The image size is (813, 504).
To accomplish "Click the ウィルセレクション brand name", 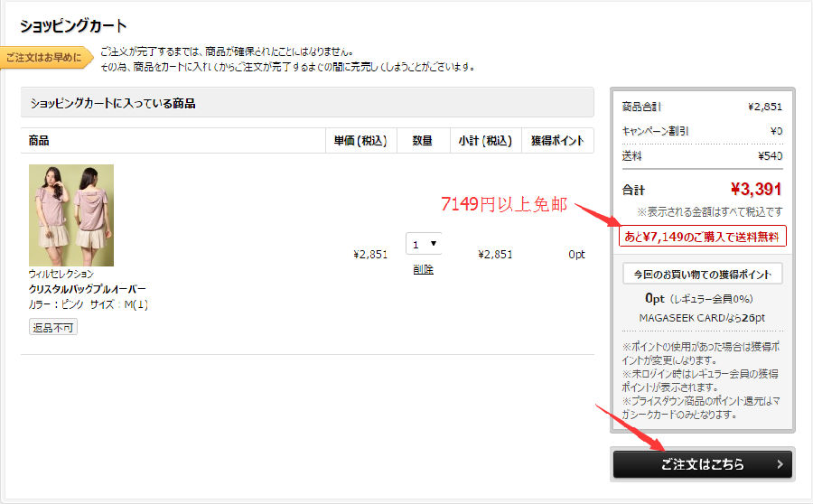I will pos(61,273).
